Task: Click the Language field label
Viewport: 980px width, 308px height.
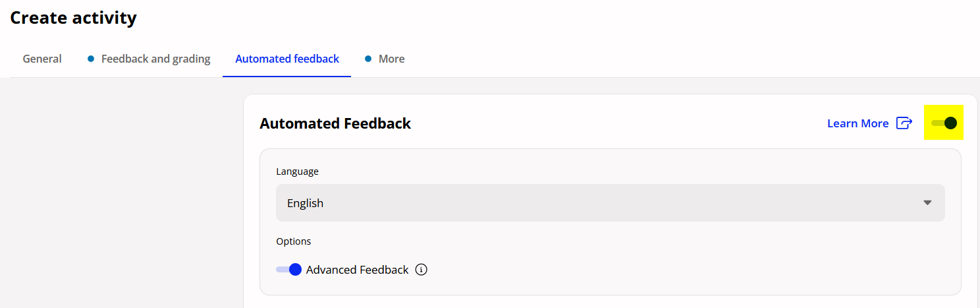Action: coord(297,171)
